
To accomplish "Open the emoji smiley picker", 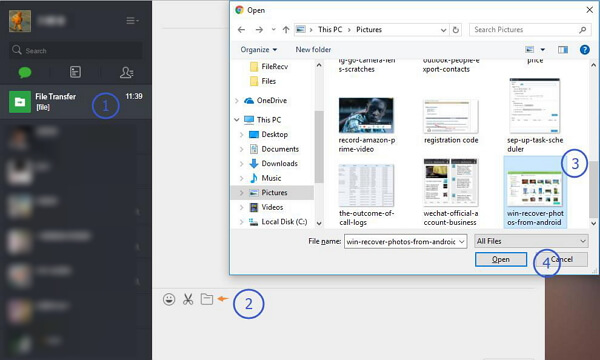I will coord(169,299).
